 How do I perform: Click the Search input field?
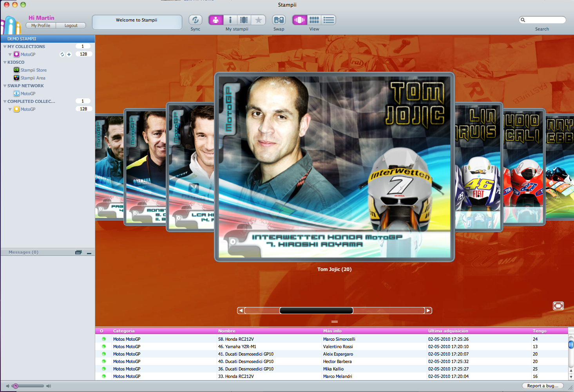tap(545, 20)
